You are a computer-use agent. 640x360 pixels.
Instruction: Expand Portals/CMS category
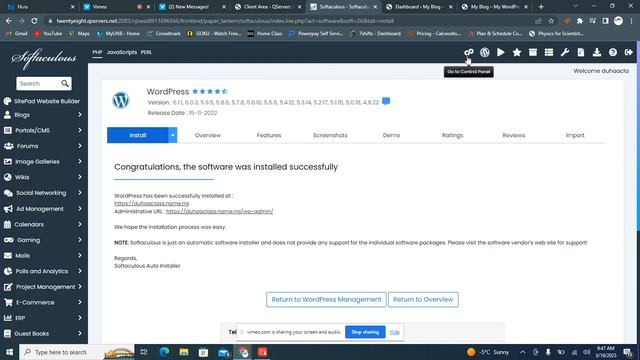(43, 131)
